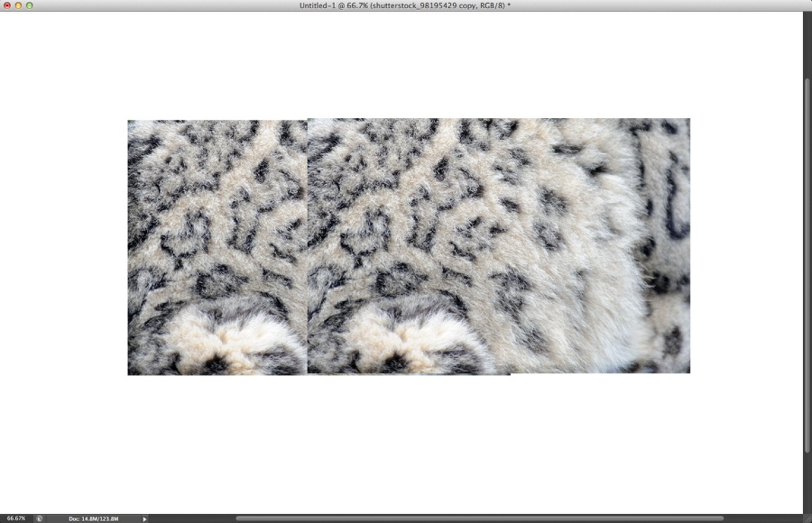This screenshot has height=523, width=812.
Task: Click the Doc: 14.8M/123.8M size readout
Action: click(x=93, y=518)
